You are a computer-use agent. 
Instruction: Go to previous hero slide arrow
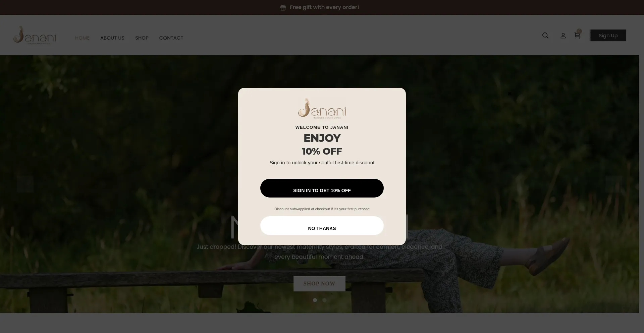point(25,184)
